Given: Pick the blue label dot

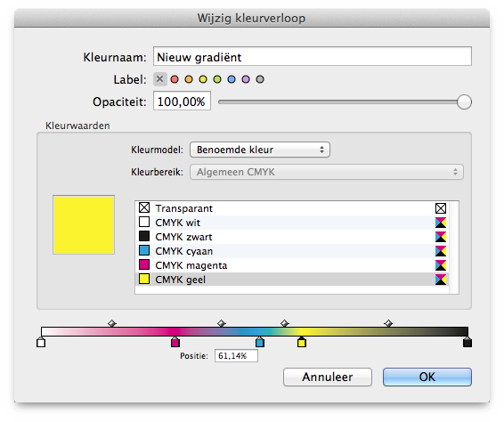Looking at the screenshot, I should (x=232, y=79).
